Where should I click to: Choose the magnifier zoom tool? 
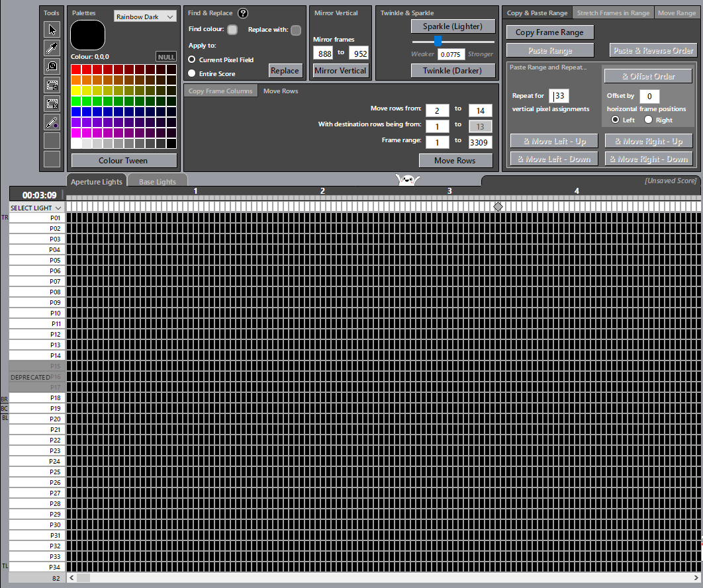click(52, 66)
